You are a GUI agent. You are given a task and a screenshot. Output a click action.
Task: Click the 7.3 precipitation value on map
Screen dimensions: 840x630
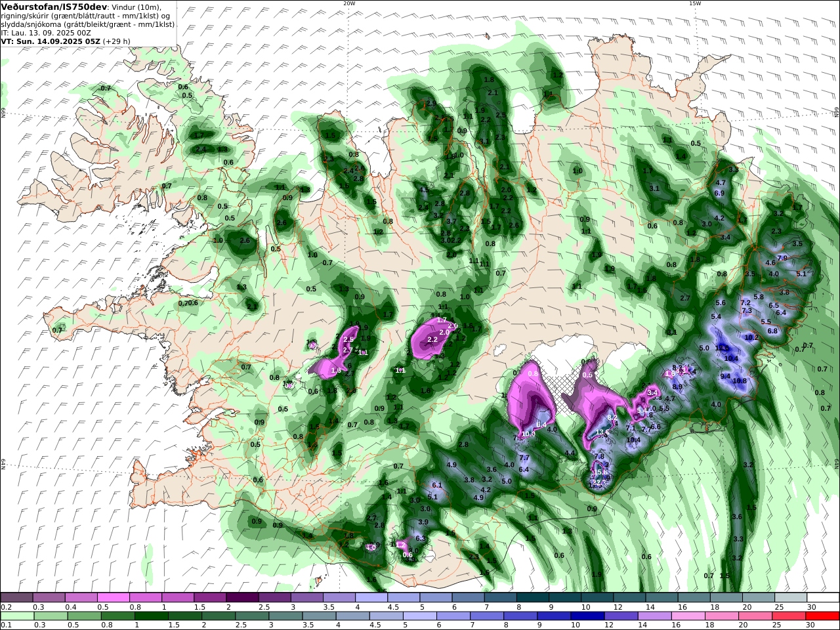tap(746, 310)
